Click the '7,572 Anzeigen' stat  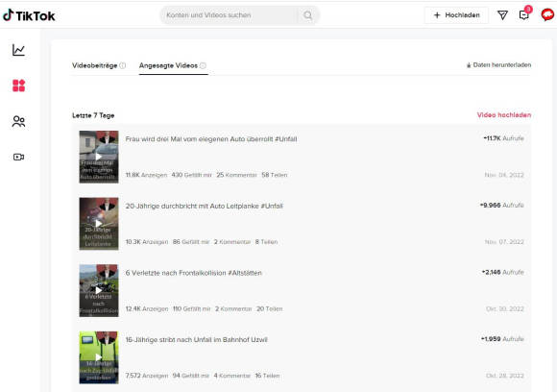147,376
